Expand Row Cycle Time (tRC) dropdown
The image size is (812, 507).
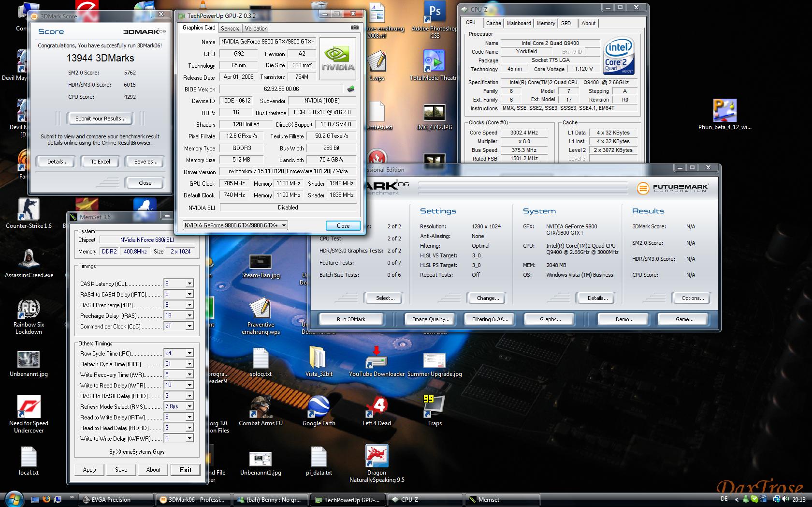[x=189, y=353]
